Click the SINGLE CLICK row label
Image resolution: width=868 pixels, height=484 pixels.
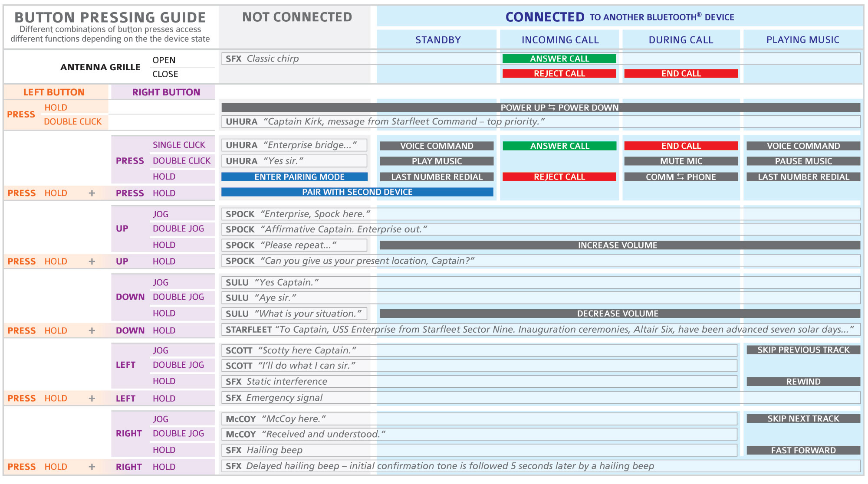pyautogui.click(x=179, y=145)
